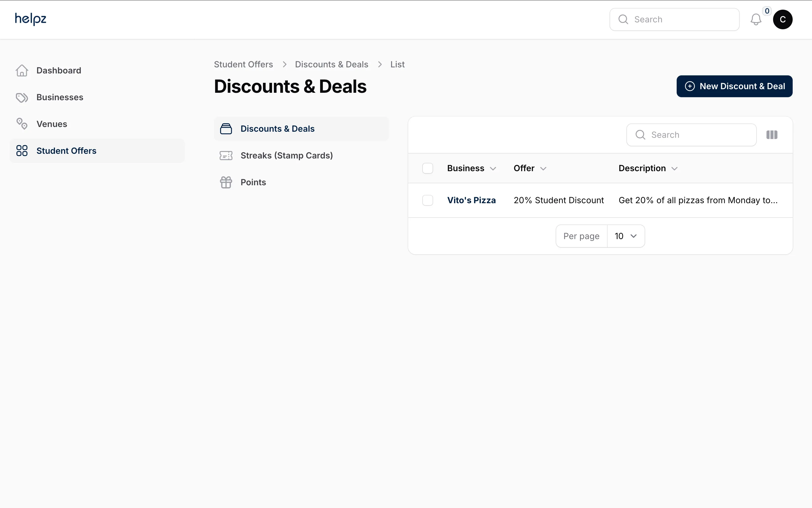Image resolution: width=812 pixels, height=508 pixels.
Task: Click plus icon in New Discount button
Action: click(x=690, y=86)
